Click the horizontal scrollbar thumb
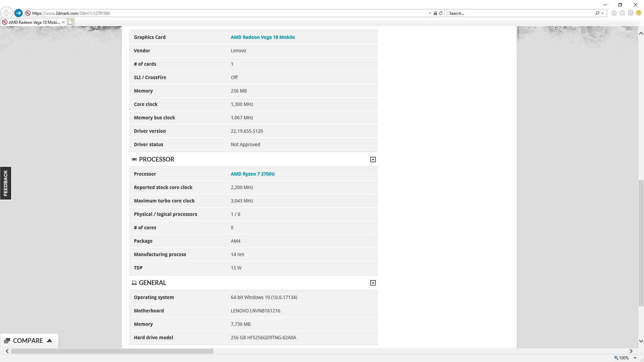 pyautogui.click(x=112, y=351)
